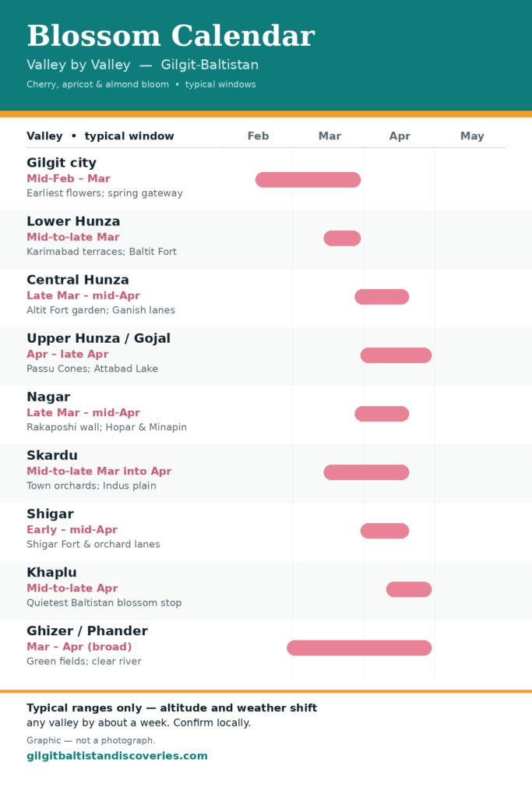The width and height of the screenshot is (532, 798).
Task: Select the 'Mid-to-late Apr' Khaplu label
Action: point(72,588)
